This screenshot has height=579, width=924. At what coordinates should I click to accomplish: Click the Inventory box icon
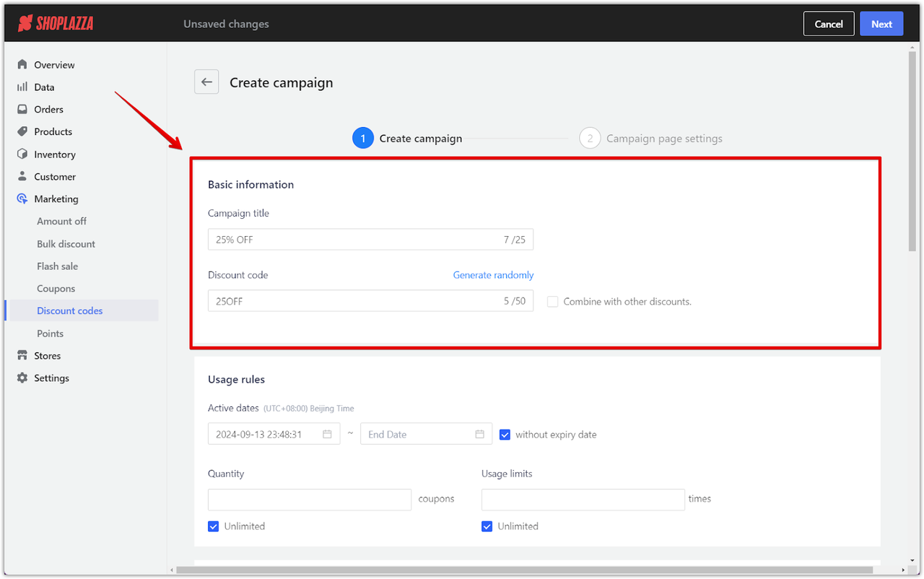[x=22, y=154]
